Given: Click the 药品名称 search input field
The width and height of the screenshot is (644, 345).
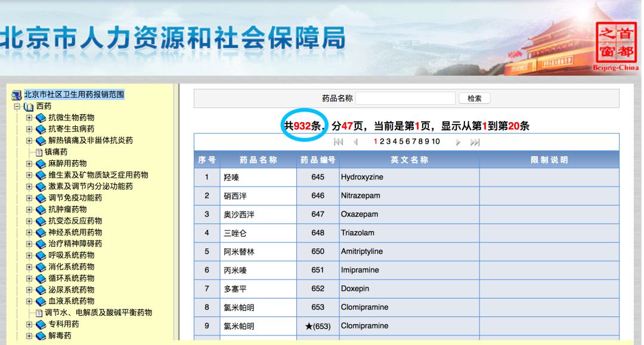Looking at the screenshot, I should [405, 98].
